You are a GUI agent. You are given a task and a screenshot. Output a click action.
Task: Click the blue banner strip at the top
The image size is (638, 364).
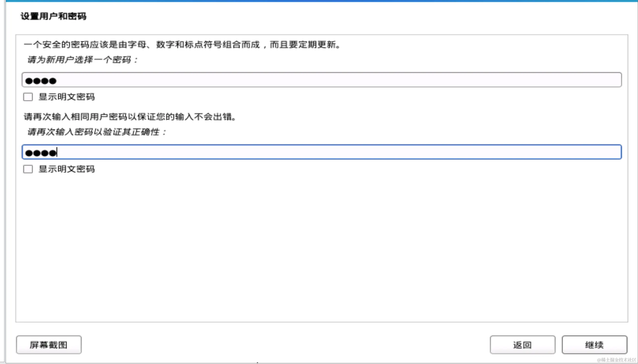point(322,1)
